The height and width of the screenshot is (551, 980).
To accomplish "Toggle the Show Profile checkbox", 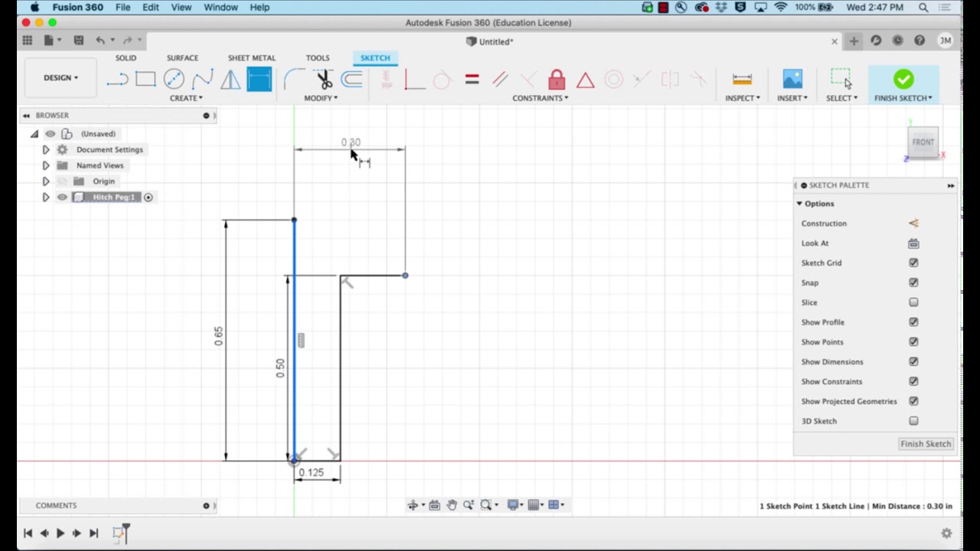I will coord(913,322).
